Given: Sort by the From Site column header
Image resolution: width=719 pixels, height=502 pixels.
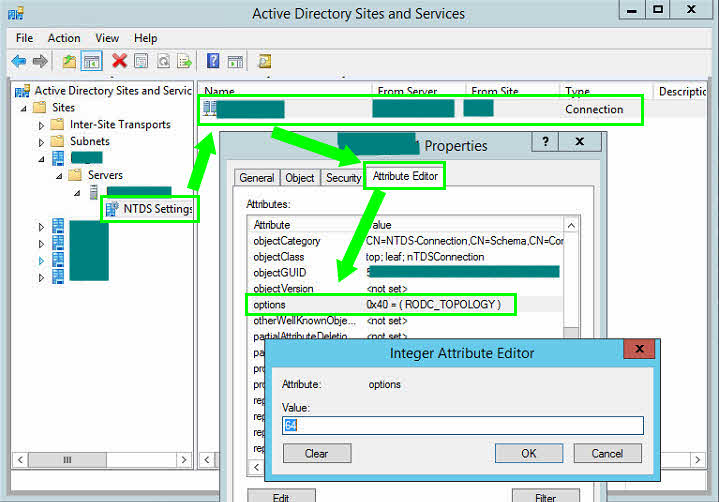Looking at the screenshot, I should [513, 91].
